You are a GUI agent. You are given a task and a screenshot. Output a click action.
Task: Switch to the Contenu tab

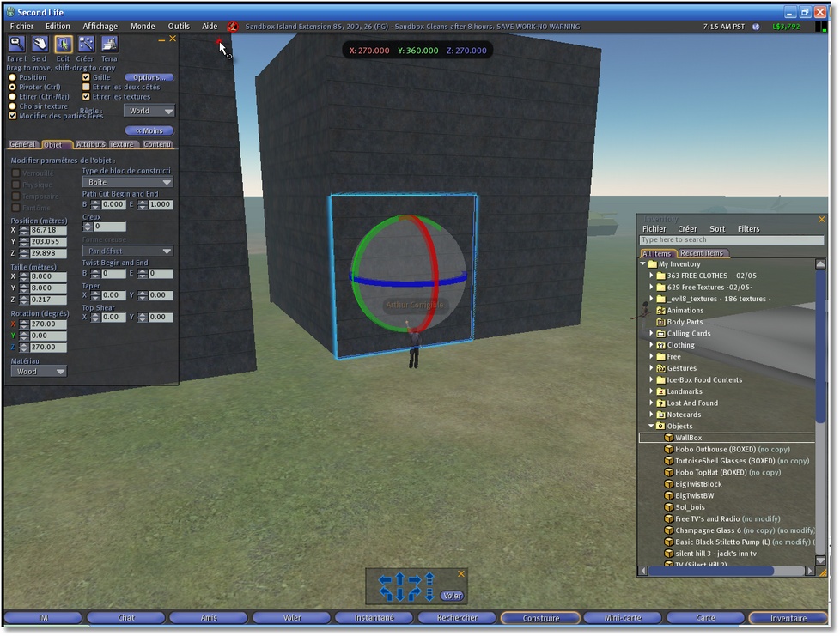pos(157,144)
